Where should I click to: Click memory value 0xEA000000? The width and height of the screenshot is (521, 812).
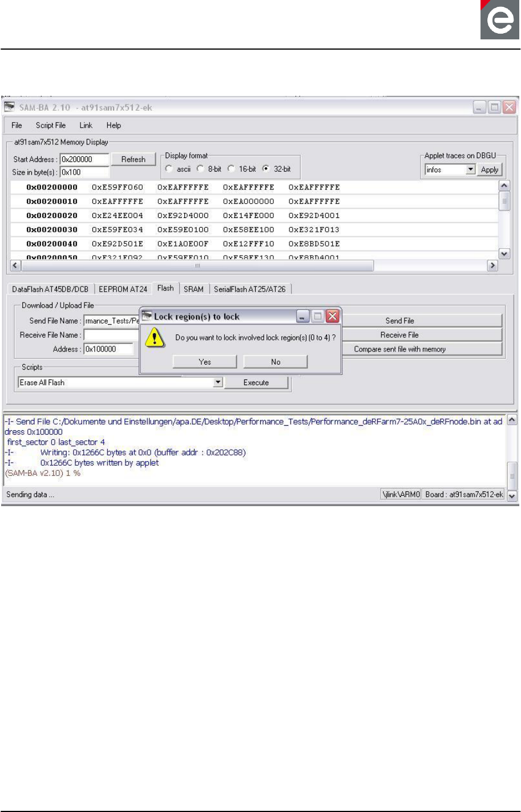[x=248, y=201]
